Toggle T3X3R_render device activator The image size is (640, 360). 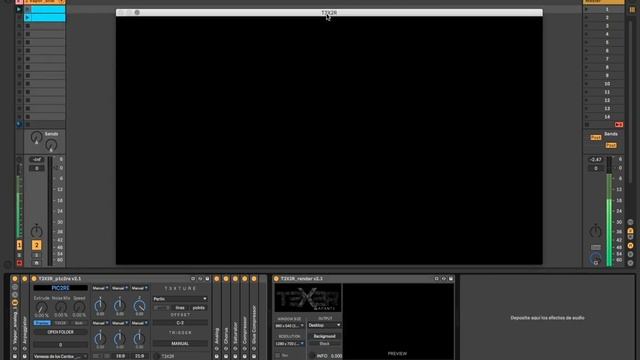276,279
